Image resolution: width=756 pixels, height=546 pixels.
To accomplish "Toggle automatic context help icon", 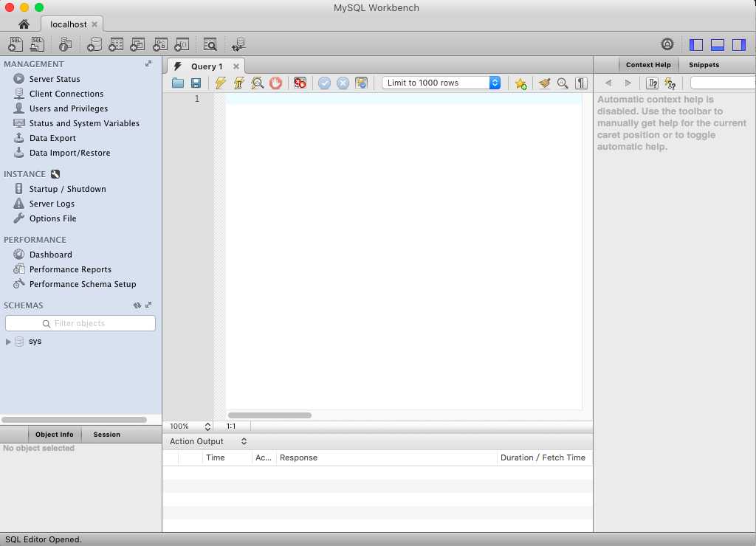I will (670, 83).
